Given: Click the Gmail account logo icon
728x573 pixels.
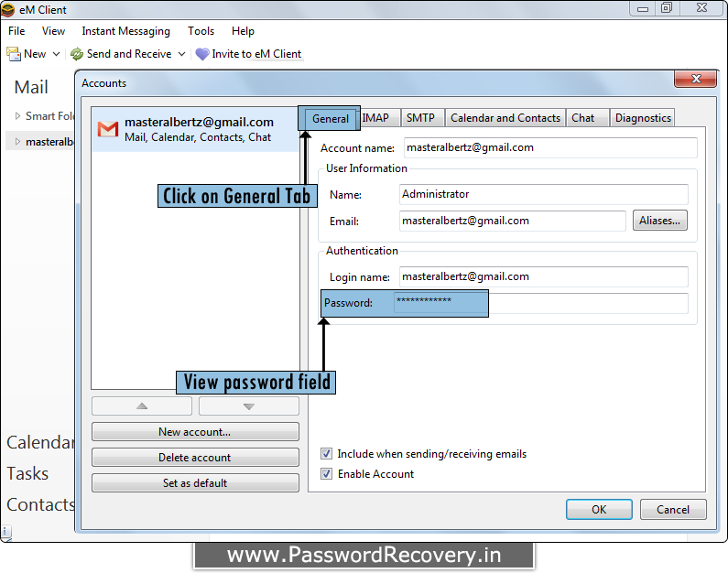Looking at the screenshot, I should (x=108, y=129).
